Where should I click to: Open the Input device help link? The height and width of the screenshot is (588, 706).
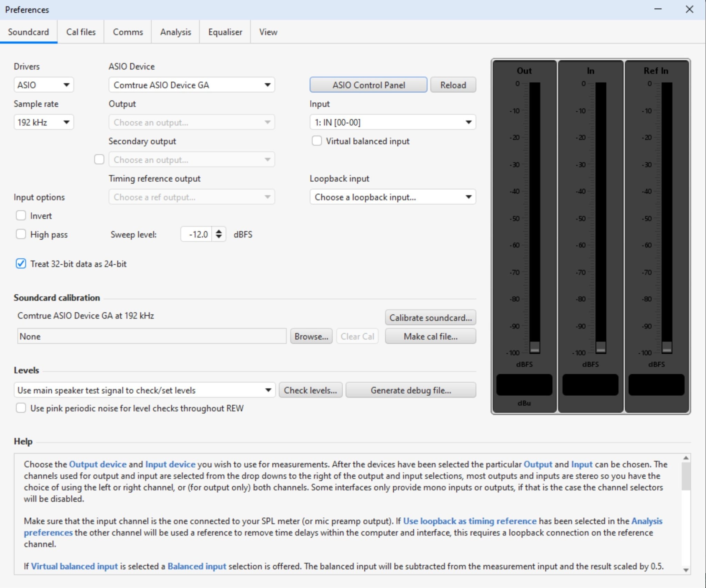coord(170,464)
